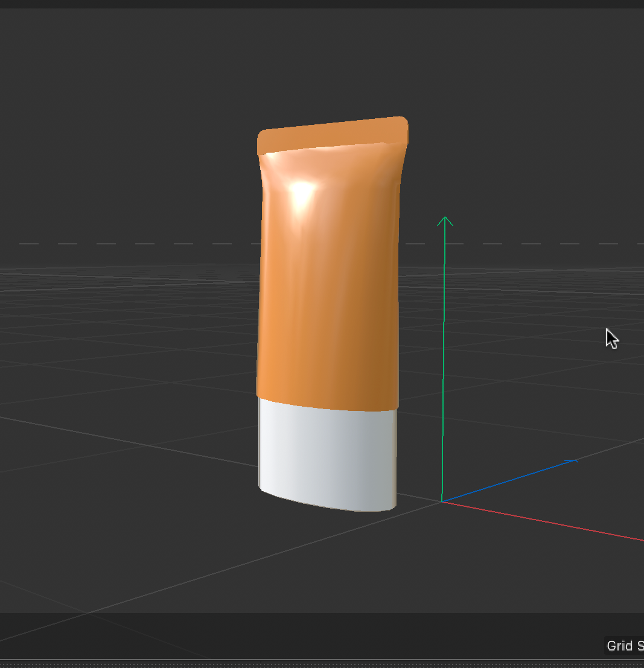
Task: Click the tip of the green arrow
Action: pyautogui.click(x=445, y=218)
